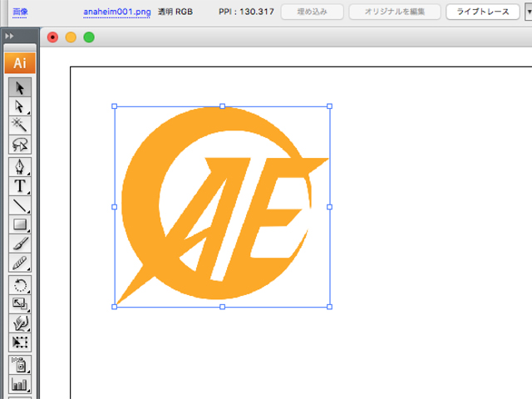The width and height of the screenshot is (532, 399).
Task: Select the Rotate tool
Action: point(20,284)
